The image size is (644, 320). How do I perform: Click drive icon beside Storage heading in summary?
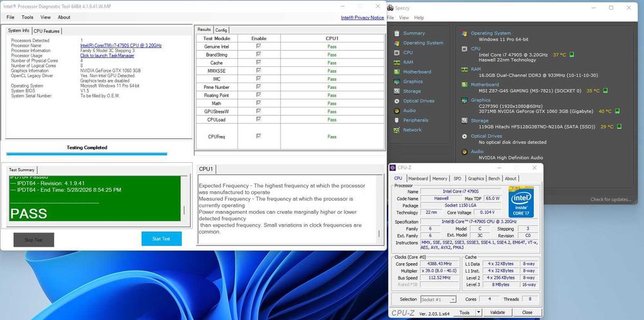click(464, 121)
